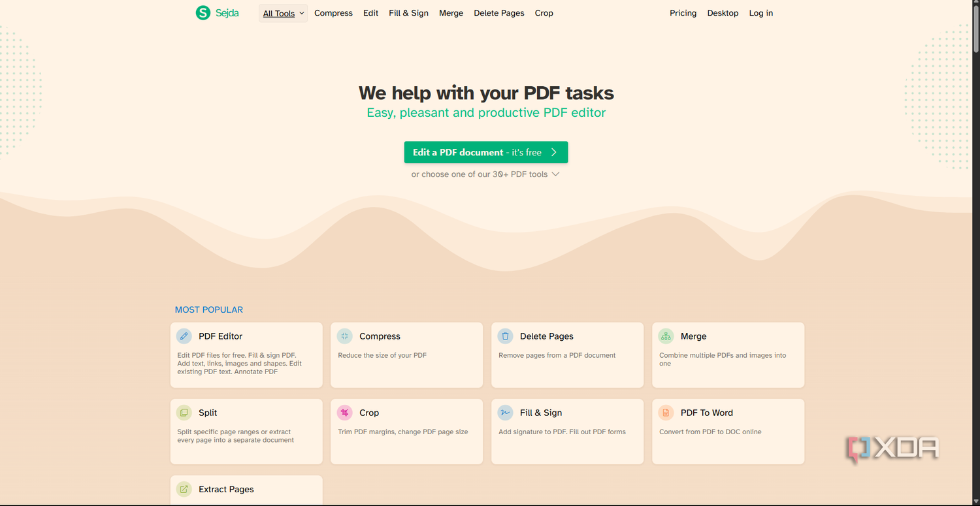Image resolution: width=980 pixels, height=506 pixels.
Task: Expand the 30+ PDF tools chevron
Action: point(556,174)
